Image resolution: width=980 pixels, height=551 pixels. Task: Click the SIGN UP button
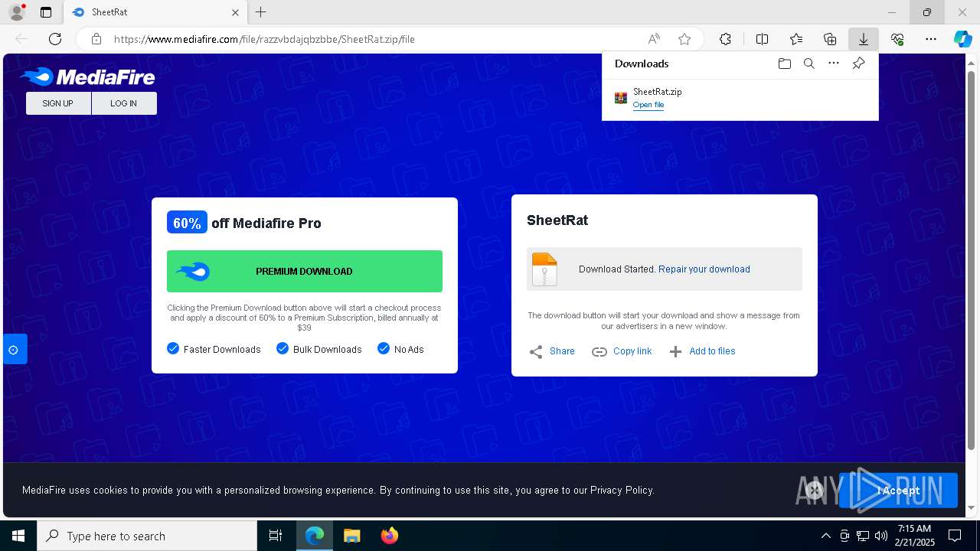58,103
